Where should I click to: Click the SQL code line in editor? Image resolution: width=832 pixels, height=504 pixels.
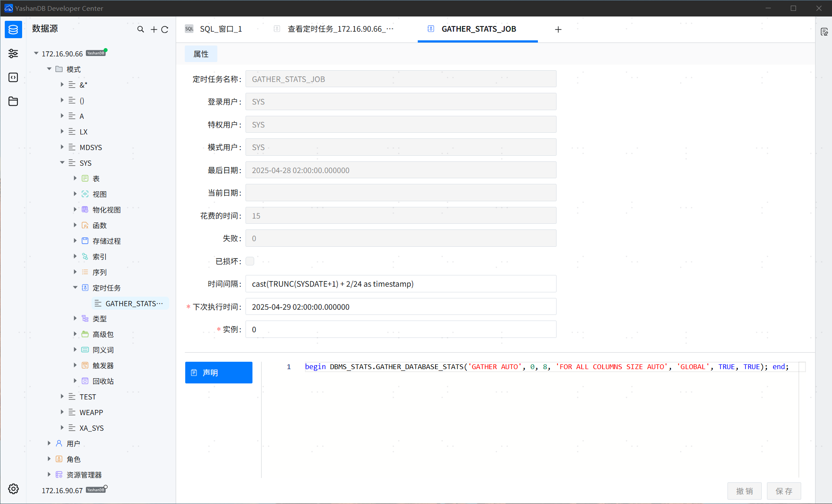click(x=547, y=367)
